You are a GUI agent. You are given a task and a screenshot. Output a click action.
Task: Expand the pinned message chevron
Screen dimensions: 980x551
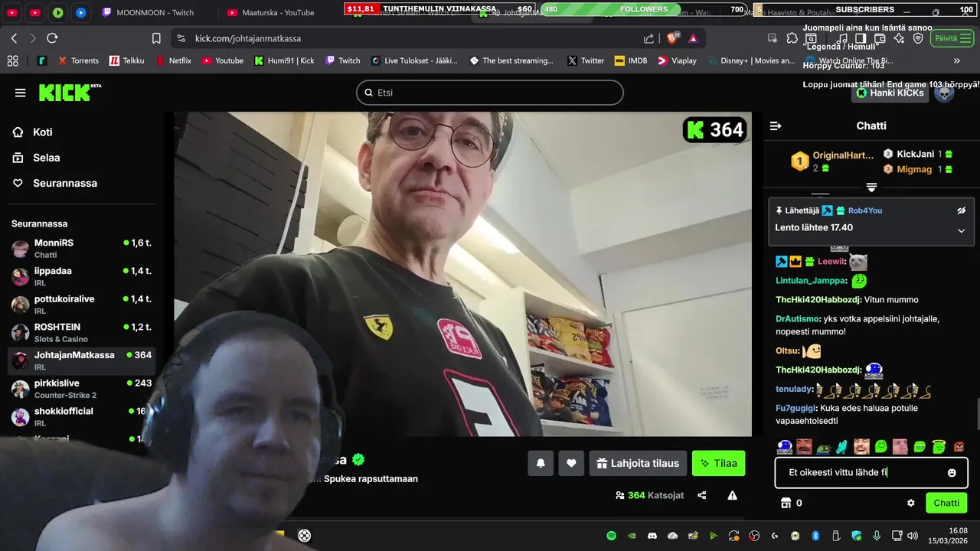click(x=962, y=230)
